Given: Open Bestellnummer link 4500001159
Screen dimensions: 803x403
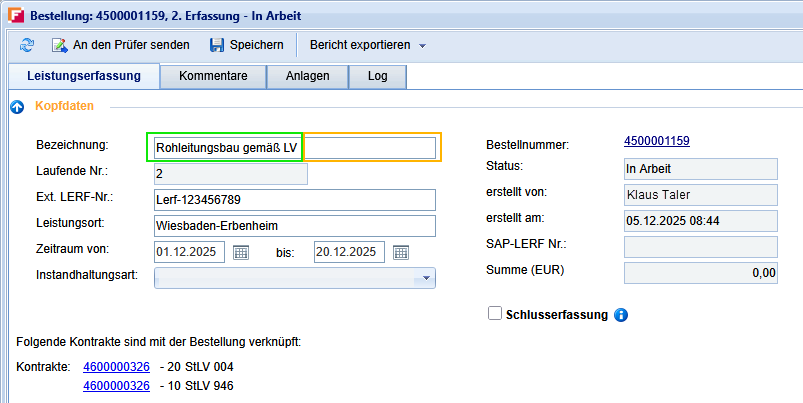Looking at the screenshot, I should coord(656,142).
